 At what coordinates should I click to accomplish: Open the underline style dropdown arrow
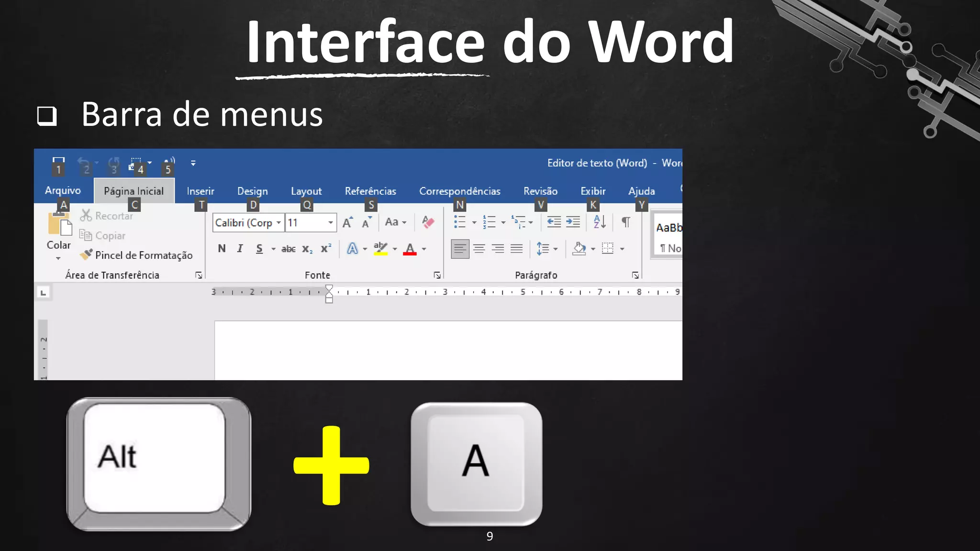(274, 249)
